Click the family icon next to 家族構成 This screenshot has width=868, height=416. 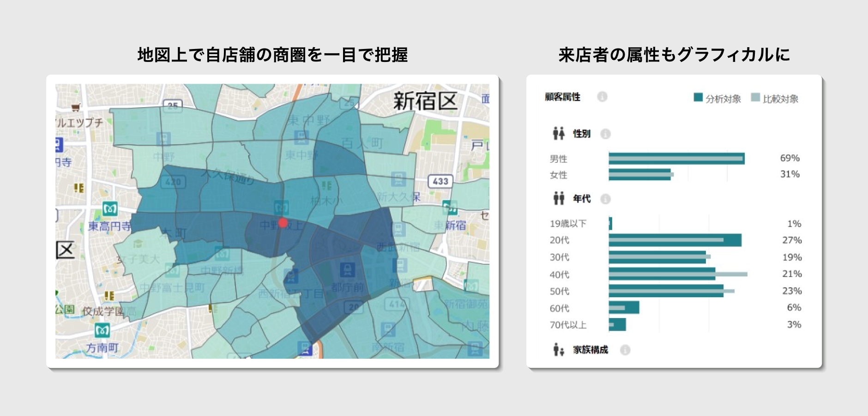point(559,349)
